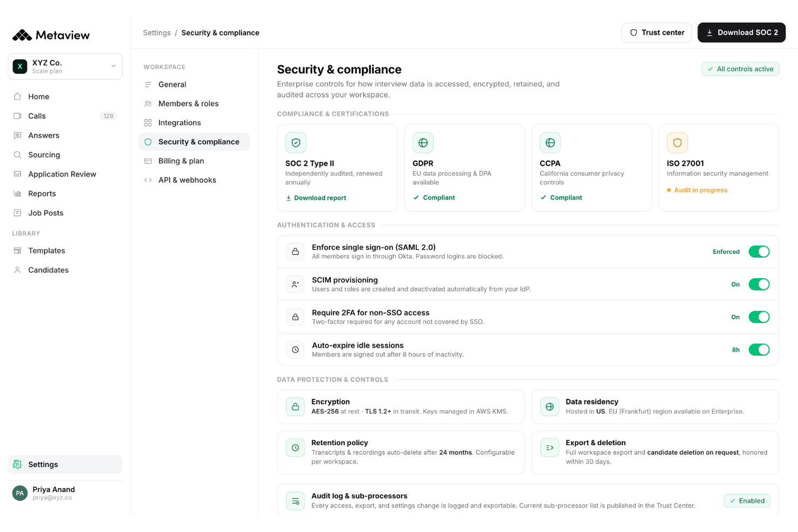The width and height of the screenshot is (798, 532).
Task: Go to Answers page
Action: coord(65,135)
